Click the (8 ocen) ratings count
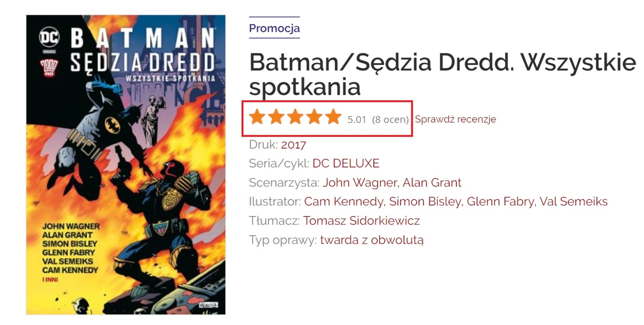The width and height of the screenshot is (644, 325). [x=390, y=120]
